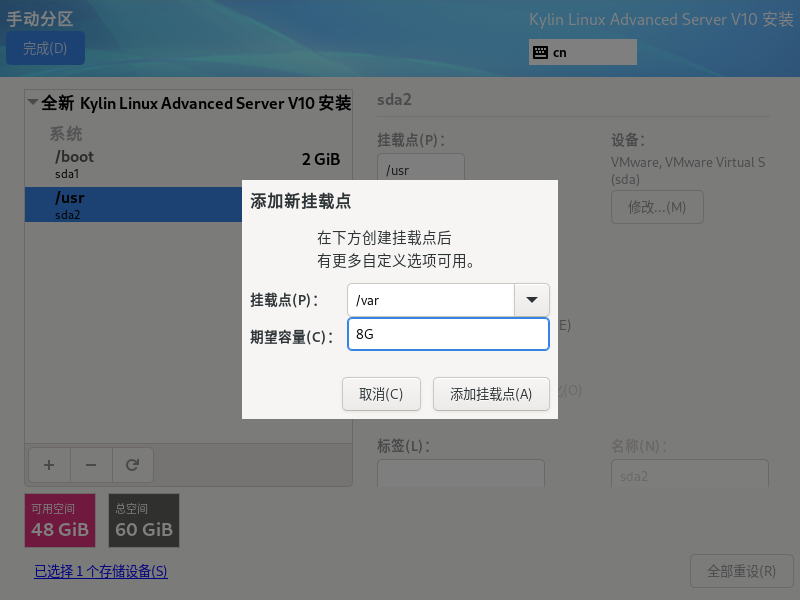Viewport: 800px width, 600px height.
Task: Click the 总空间 60 GiB indicator
Action: tap(144, 520)
